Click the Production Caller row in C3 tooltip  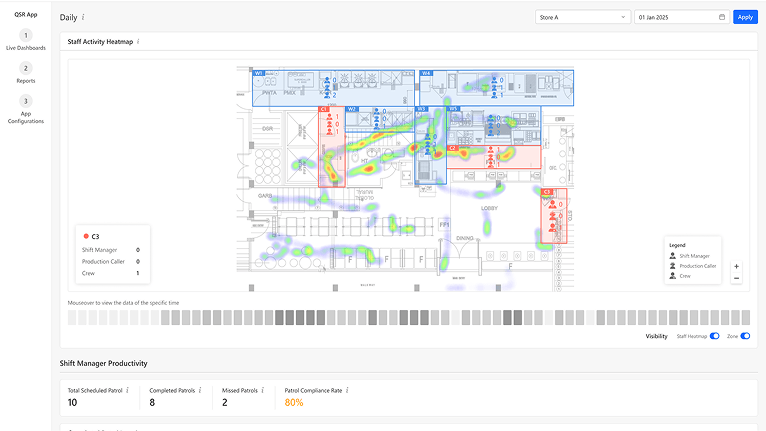(x=111, y=261)
